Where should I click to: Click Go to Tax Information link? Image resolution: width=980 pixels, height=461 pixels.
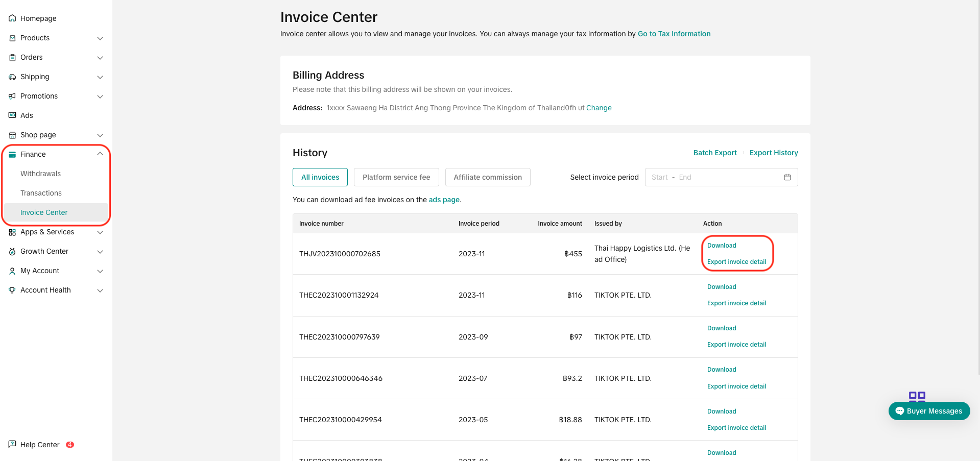[674, 34]
